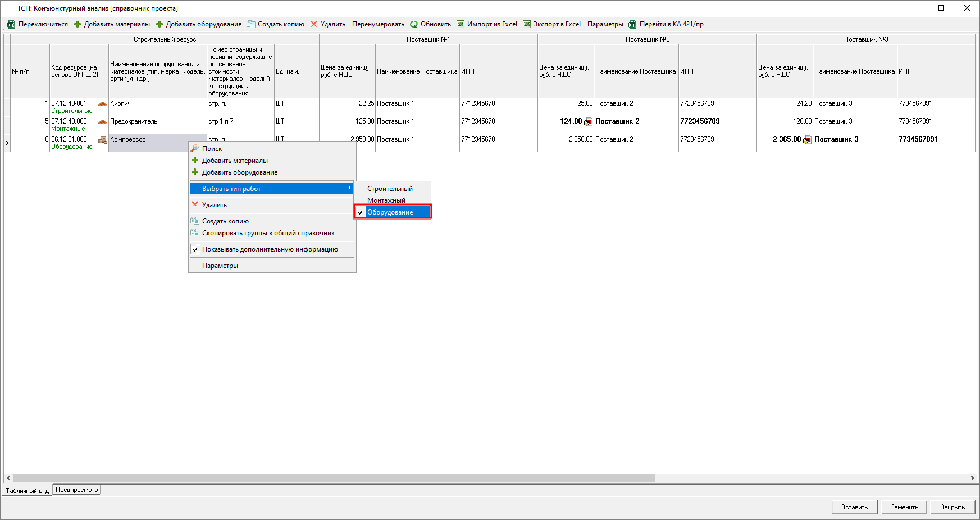Choose Поиск from the context menu
The image size is (980, 520).
pos(212,149)
